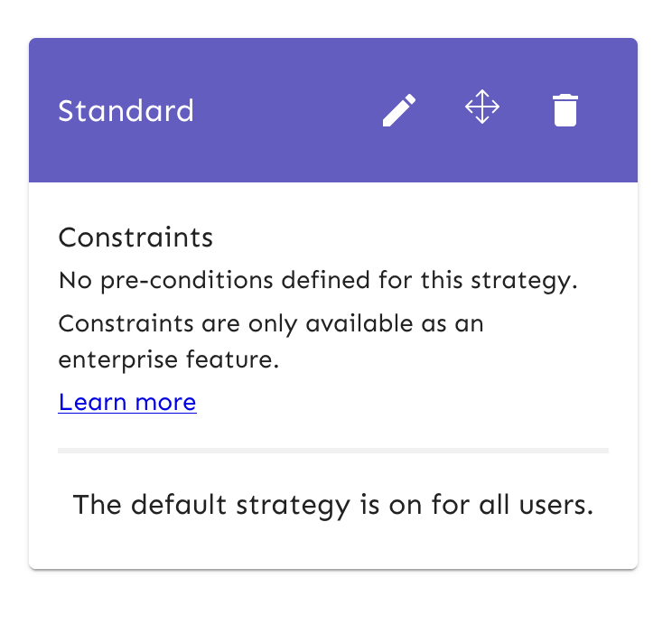Click the 'No pre-conditions defined' message
672x643 pixels.
(318, 281)
